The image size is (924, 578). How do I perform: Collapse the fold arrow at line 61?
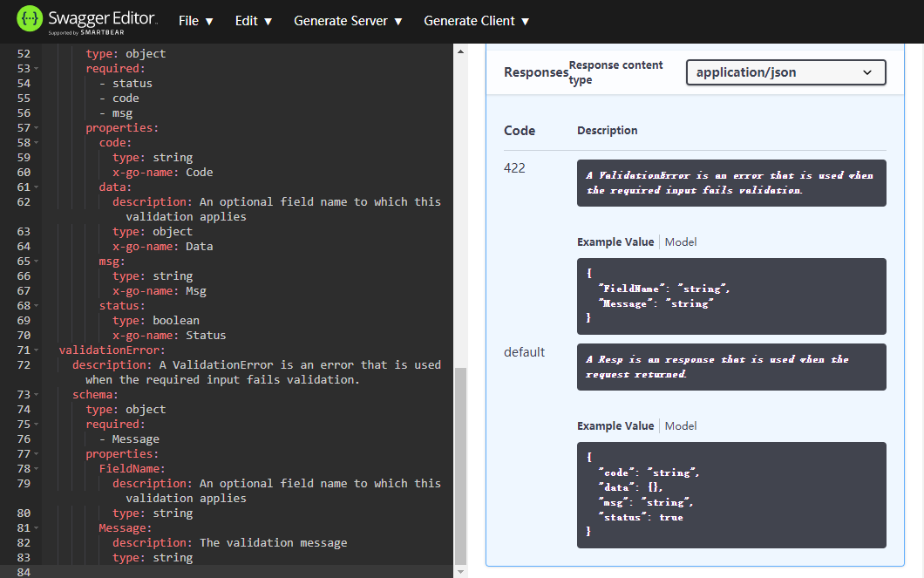37,187
